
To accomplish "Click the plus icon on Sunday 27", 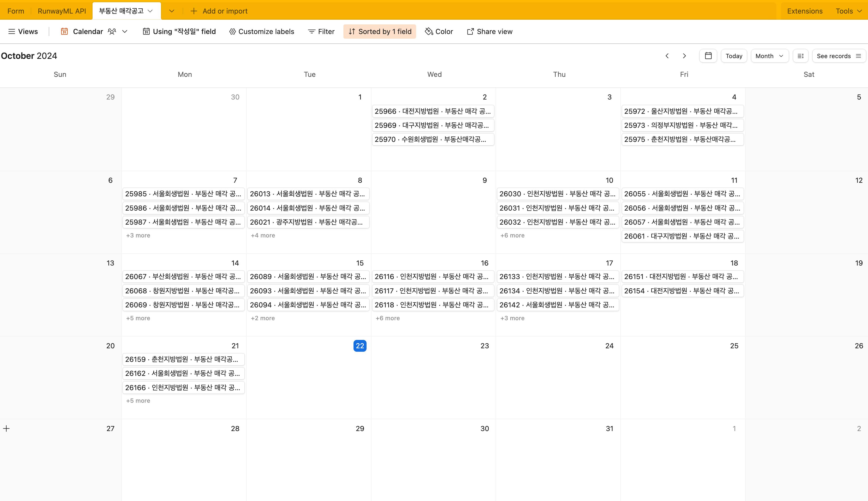I will [6, 428].
